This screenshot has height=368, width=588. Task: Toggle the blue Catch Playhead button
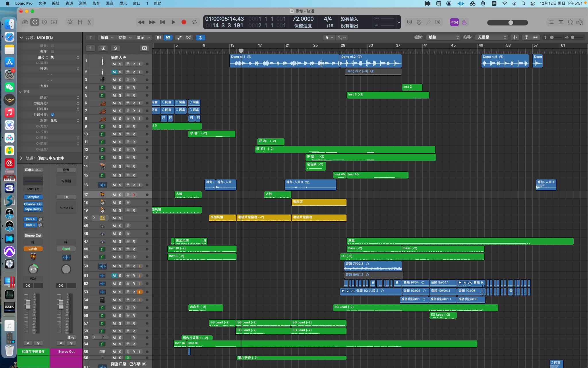pyautogui.click(x=200, y=38)
